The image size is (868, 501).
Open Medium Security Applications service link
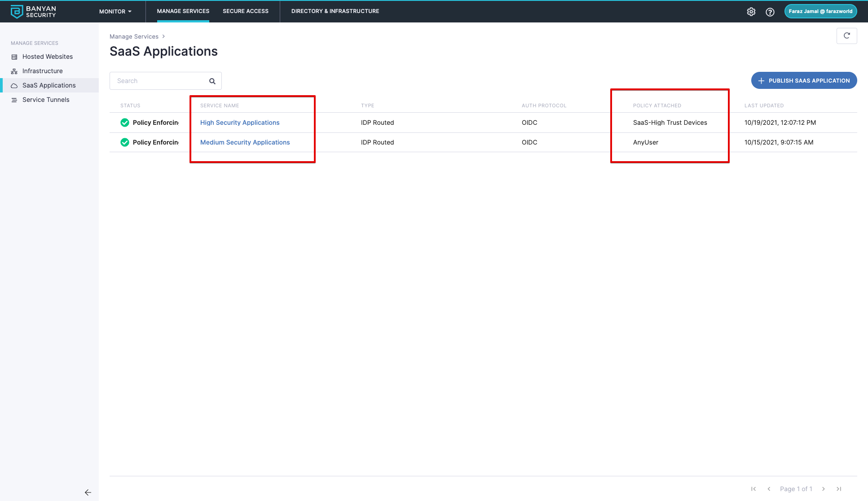(245, 142)
